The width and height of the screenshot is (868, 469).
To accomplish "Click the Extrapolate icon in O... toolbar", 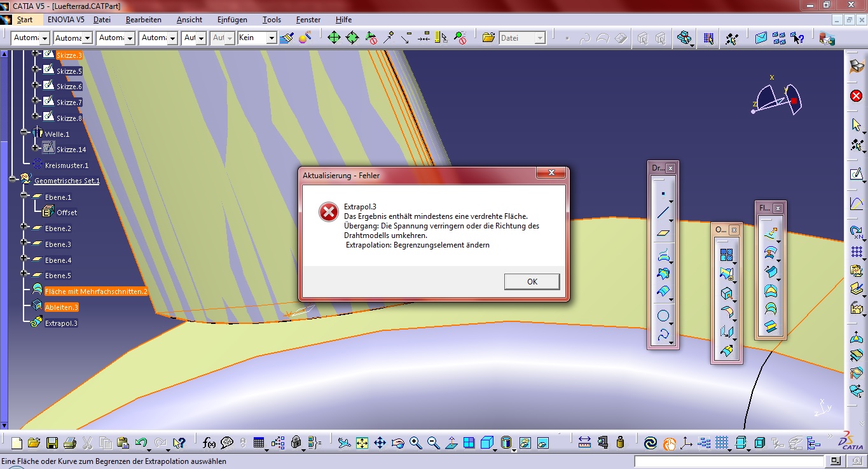I will point(726,350).
